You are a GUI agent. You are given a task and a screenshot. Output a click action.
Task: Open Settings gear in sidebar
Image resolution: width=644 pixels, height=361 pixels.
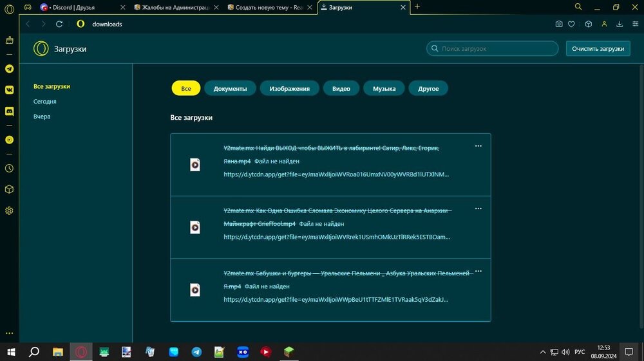[x=9, y=211]
